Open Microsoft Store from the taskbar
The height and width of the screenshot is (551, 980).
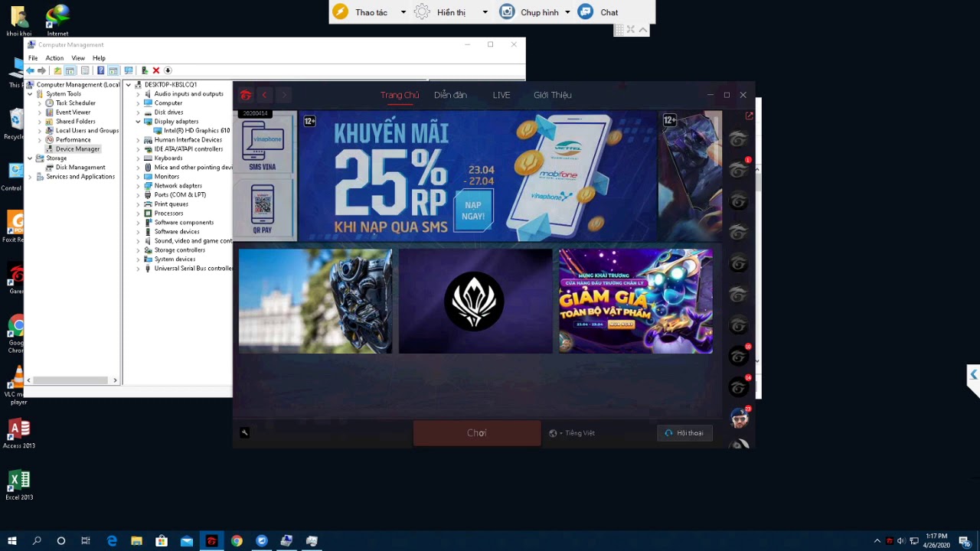pyautogui.click(x=162, y=541)
